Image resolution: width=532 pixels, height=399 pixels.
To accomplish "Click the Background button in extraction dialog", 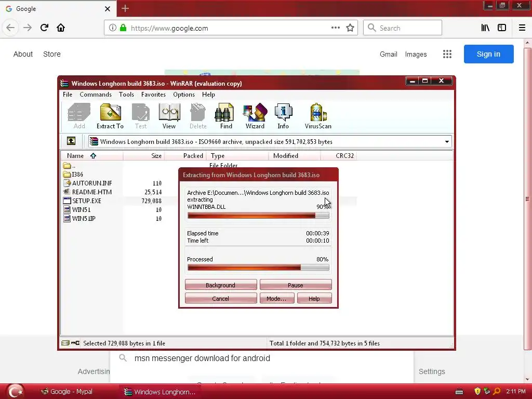I will (x=220, y=285).
